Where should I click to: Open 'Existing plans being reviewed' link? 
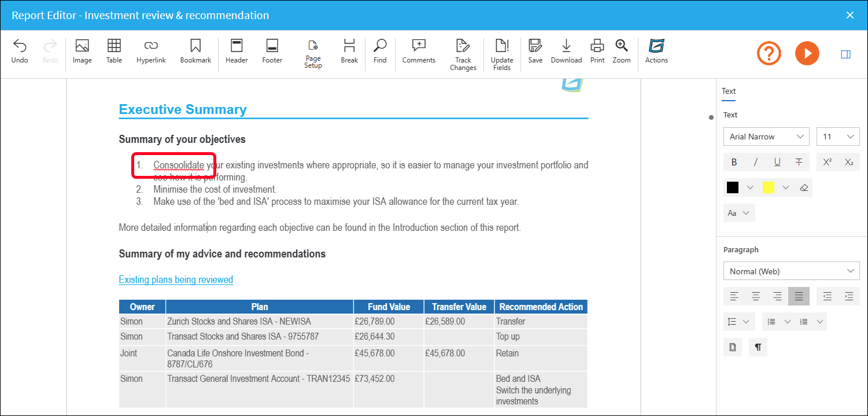click(176, 279)
